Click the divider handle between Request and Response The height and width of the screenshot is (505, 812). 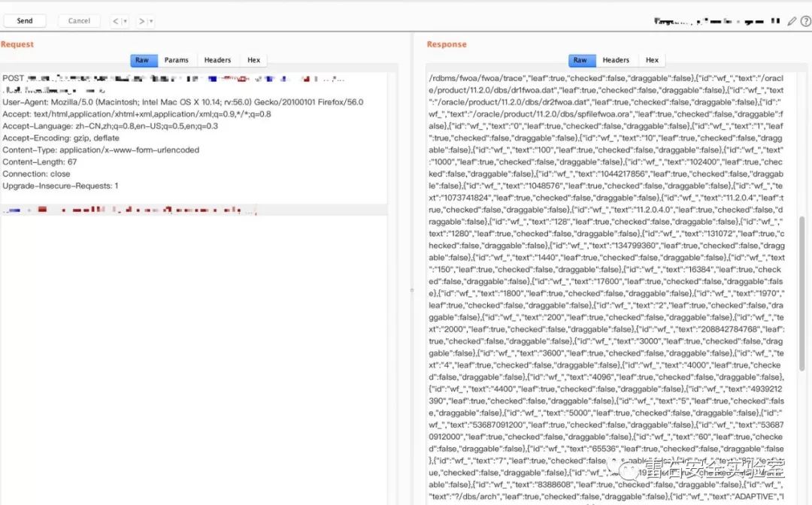pos(411,289)
